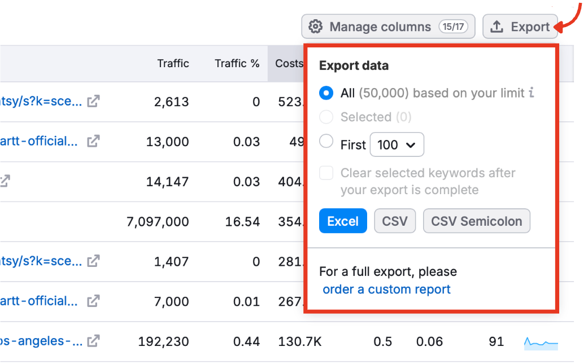Click the 15/17 columns count badge

coord(452,27)
